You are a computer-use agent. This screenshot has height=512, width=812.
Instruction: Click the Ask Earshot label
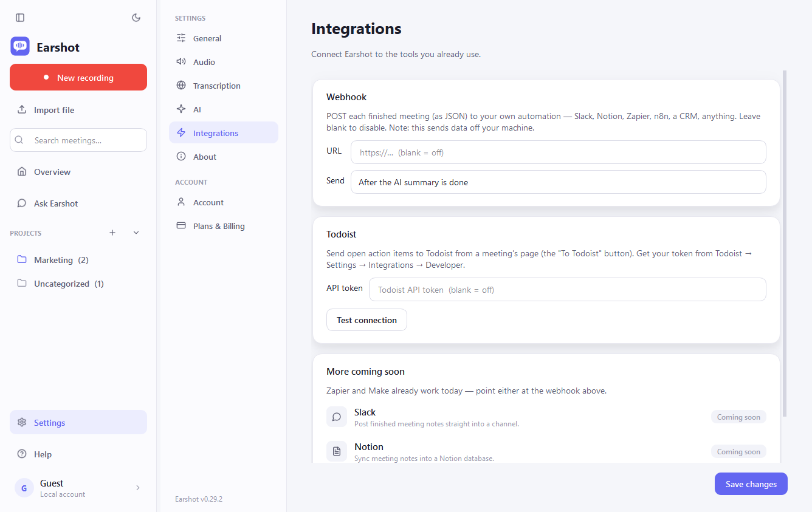click(x=56, y=203)
